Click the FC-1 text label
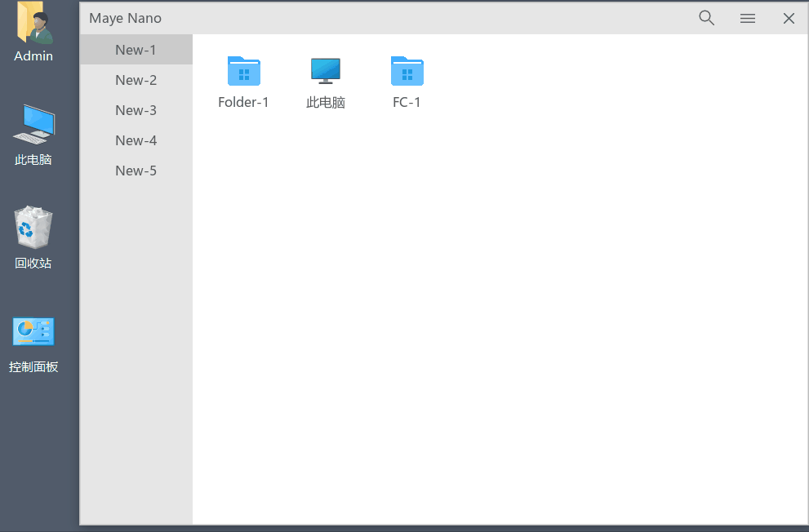The image size is (809, 532). [407, 103]
